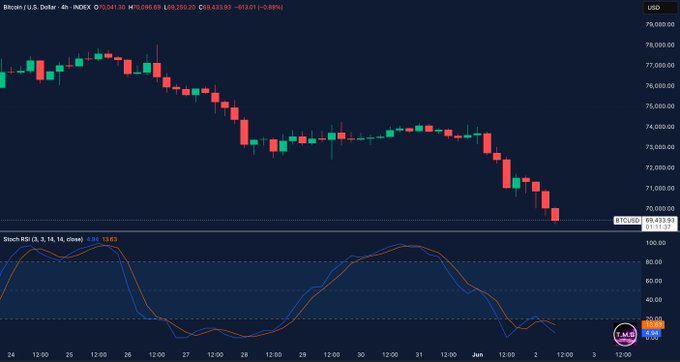The height and width of the screenshot is (362, 680).
Task: Click the 76,000.00 price axis label
Action: coord(660,86)
